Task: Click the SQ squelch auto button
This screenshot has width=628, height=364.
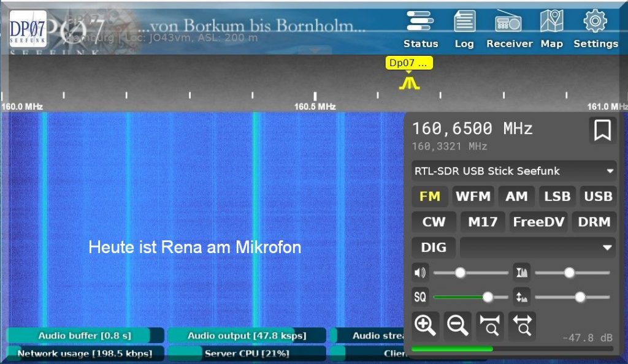Action: tap(420, 297)
